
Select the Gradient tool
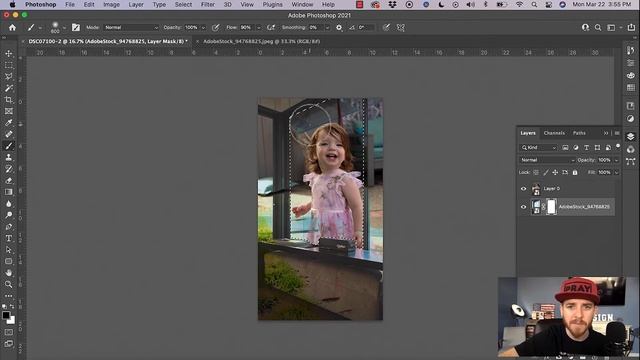(9, 192)
